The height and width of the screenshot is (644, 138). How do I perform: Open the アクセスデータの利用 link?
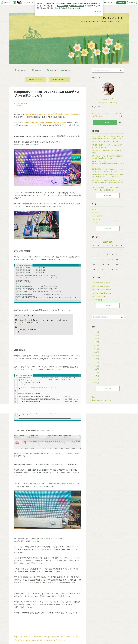click(77, 6)
